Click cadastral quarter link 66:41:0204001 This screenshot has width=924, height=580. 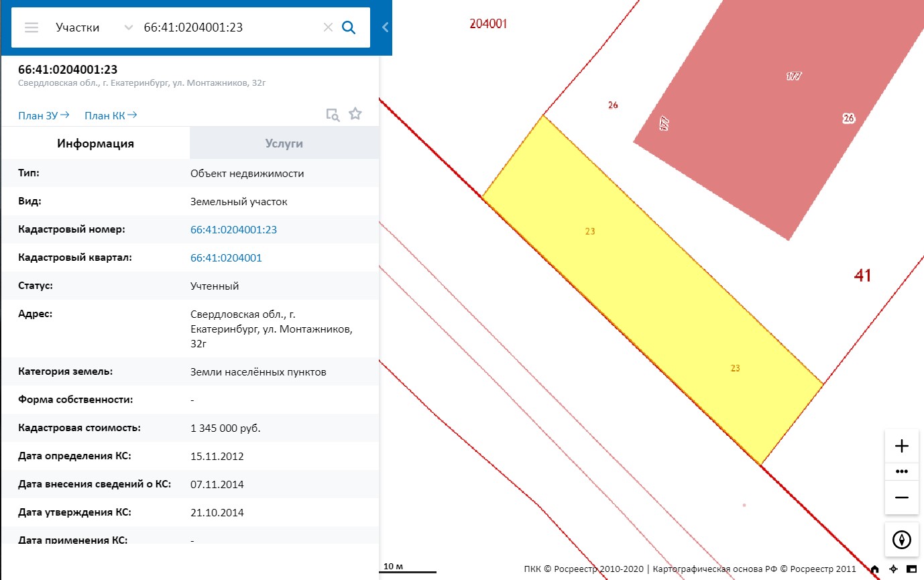click(x=226, y=258)
